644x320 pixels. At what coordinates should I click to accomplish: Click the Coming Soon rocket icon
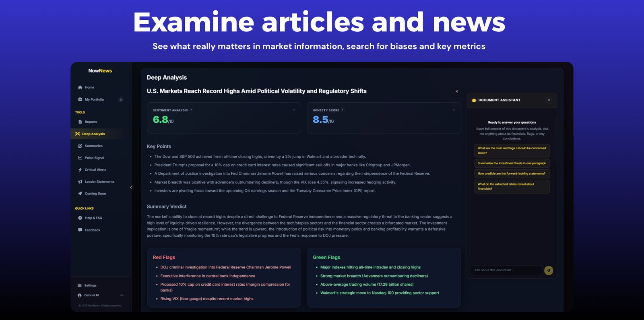pos(80,194)
